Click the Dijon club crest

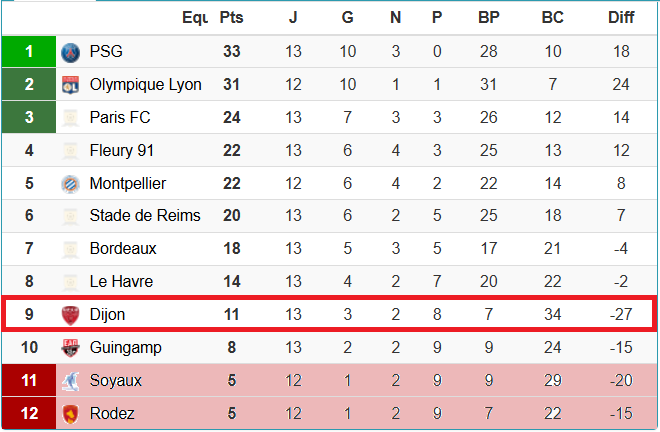click(x=70, y=315)
